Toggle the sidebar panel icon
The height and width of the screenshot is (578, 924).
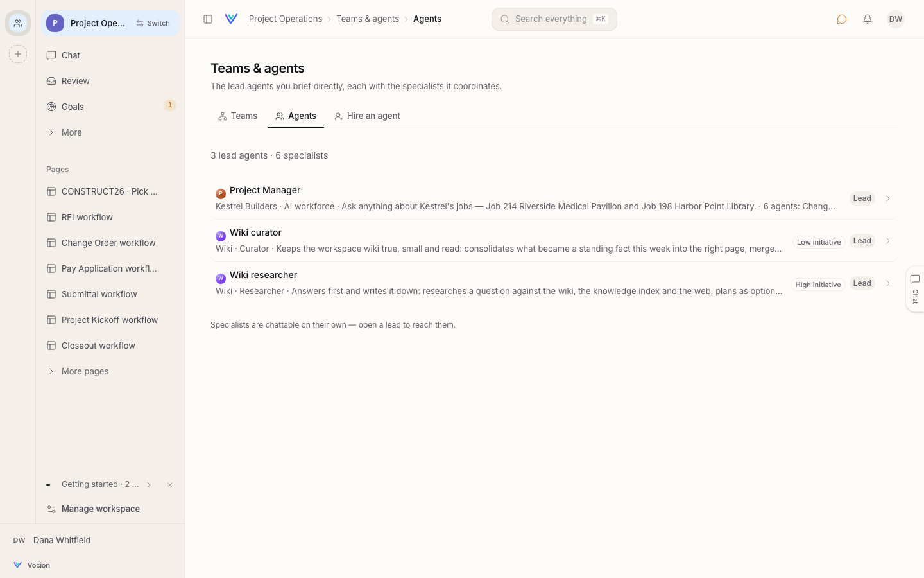tap(208, 19)
